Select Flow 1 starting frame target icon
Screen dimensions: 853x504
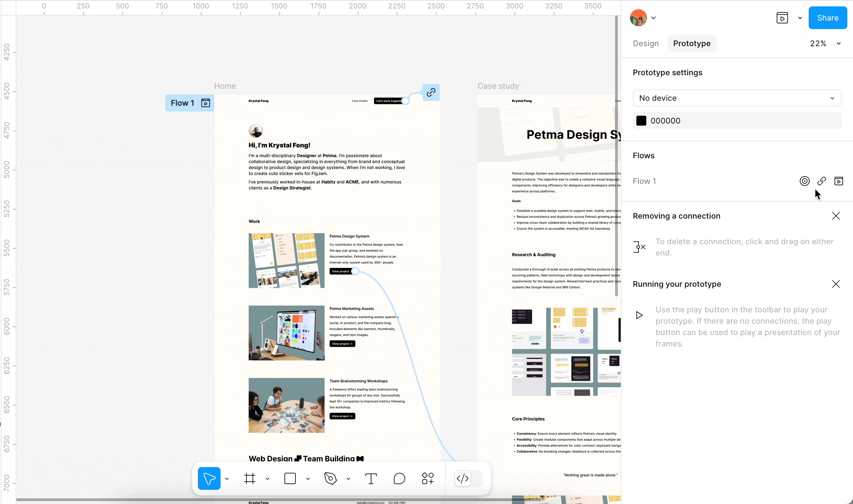[x=804, y=181]
